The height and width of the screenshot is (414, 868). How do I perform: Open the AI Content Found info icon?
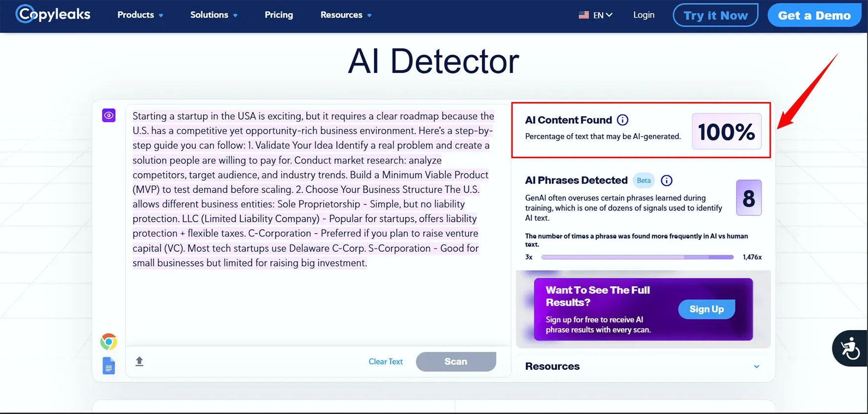tap(623, 120)
